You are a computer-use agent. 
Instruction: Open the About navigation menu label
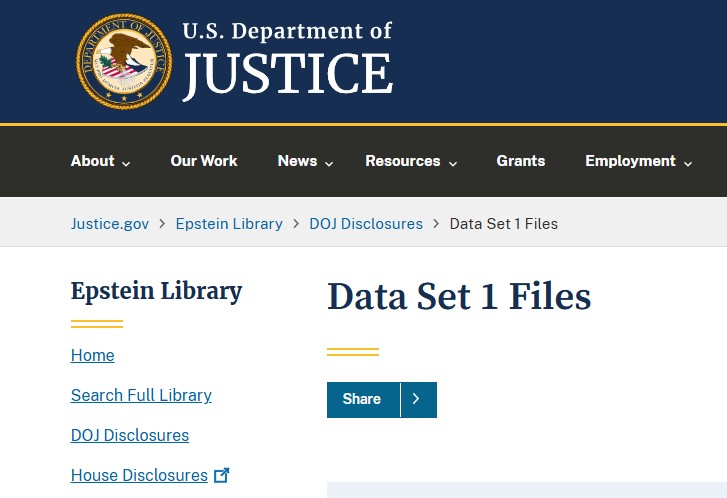click(92, 161)
